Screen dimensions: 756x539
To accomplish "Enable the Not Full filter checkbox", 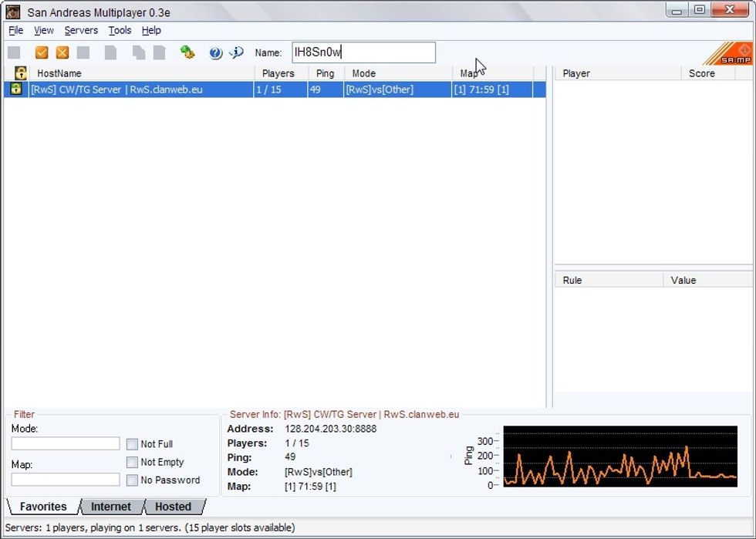I will click(x=132, y=444).
